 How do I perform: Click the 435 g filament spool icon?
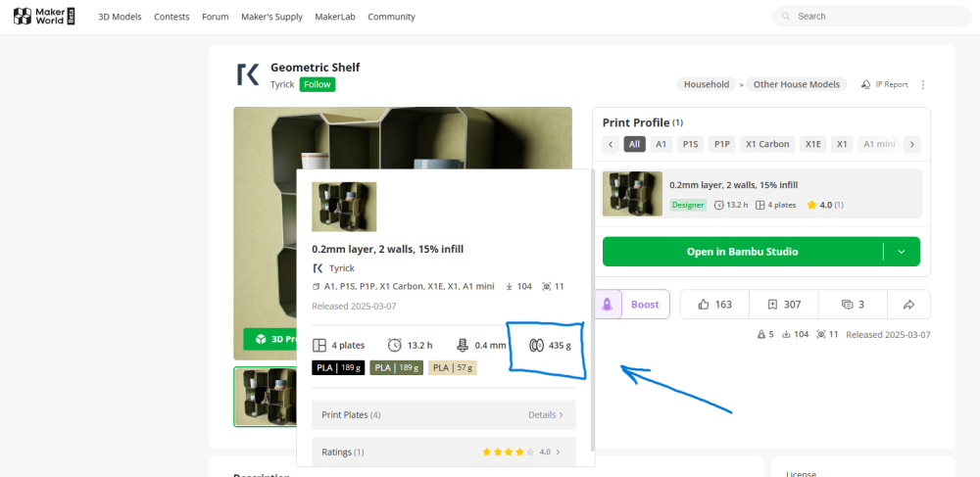[x=536, y=346]
